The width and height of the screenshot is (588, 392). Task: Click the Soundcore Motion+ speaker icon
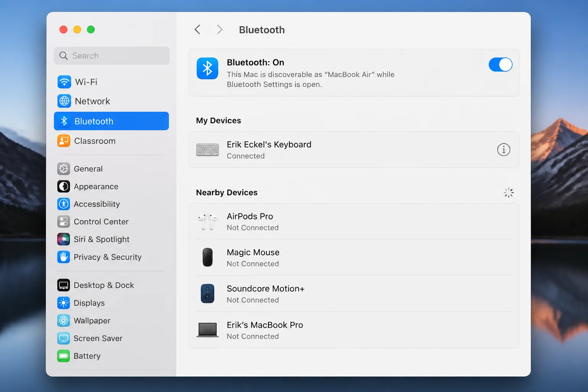(207, 294)
